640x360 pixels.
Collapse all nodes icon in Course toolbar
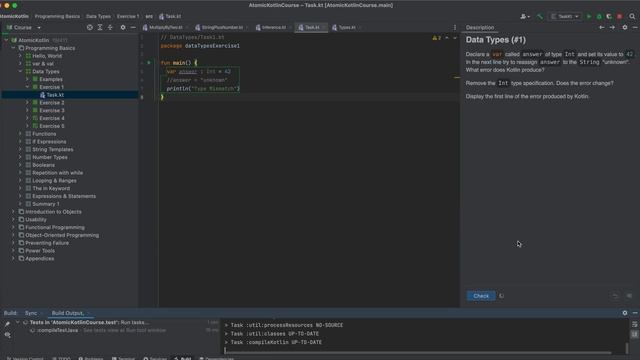[x=110, y=27]
